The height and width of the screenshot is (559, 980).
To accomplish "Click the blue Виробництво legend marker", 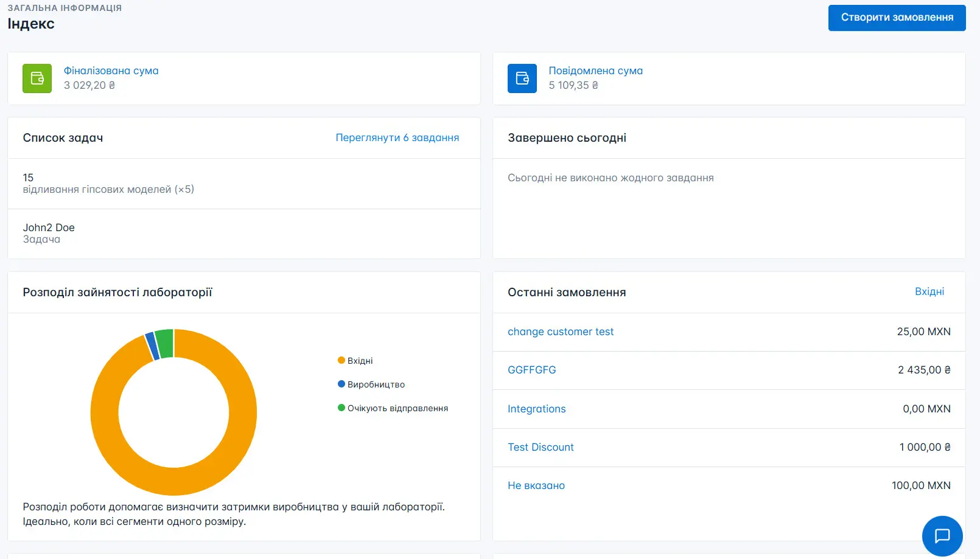I will point(341,384).
